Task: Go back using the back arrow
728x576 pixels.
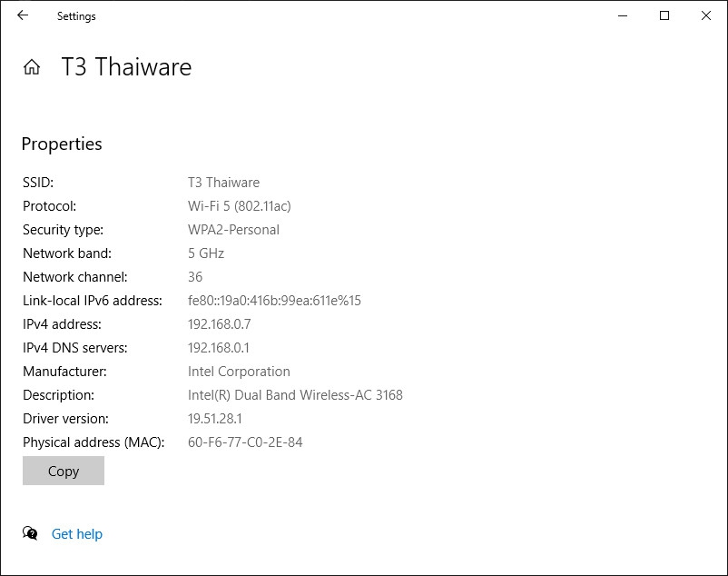Action: tap(23, 15)
